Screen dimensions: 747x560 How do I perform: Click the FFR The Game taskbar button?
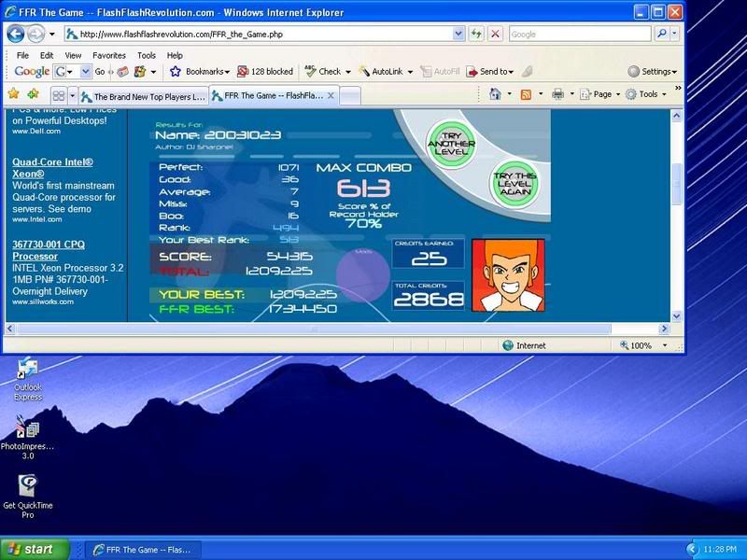click(x=143, y=550)
